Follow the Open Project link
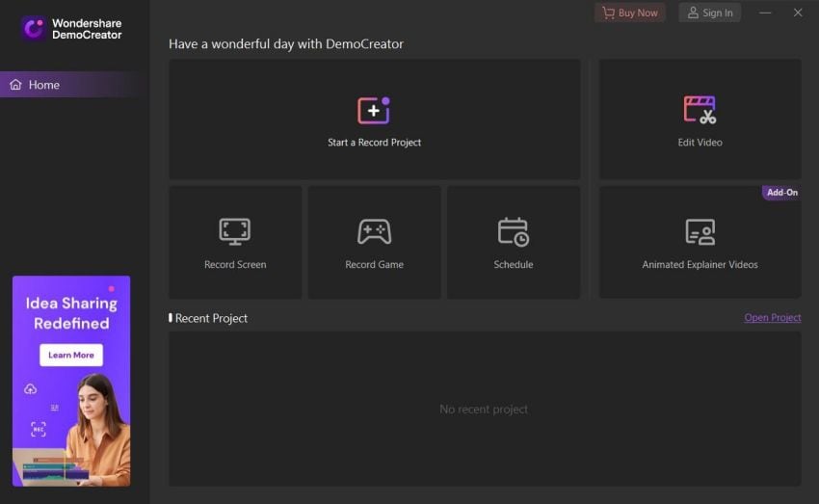This screenshot has width=819, height=504. pyautogui.click(x=773, y=318)
